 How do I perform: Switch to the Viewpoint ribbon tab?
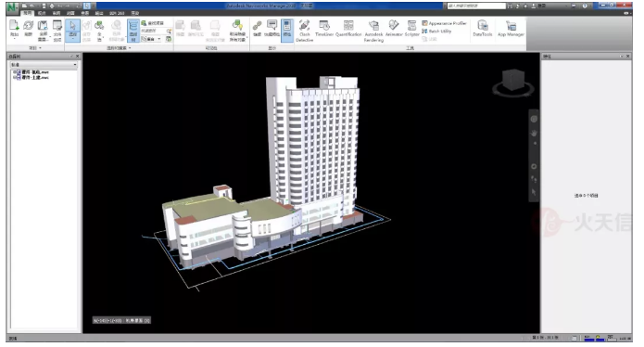click(42, 13)
